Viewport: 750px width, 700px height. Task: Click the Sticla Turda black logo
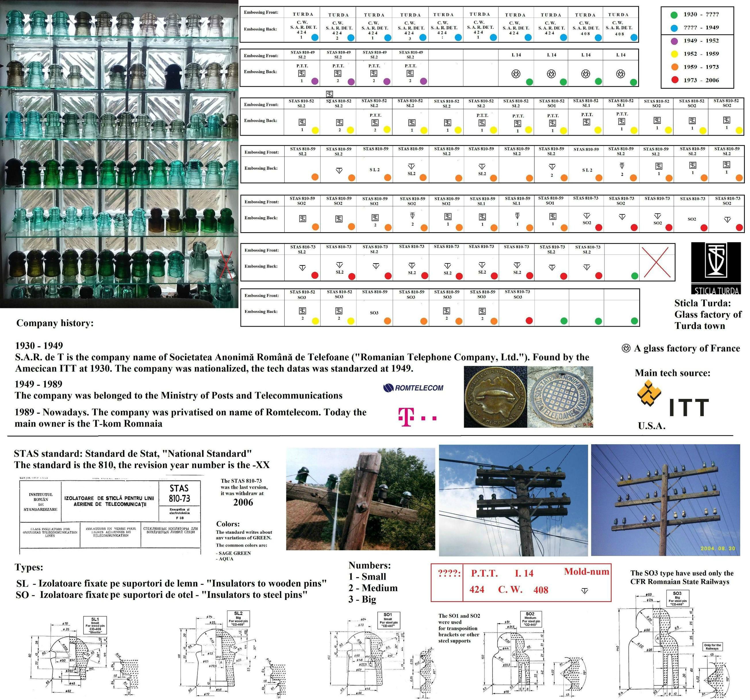716,268
